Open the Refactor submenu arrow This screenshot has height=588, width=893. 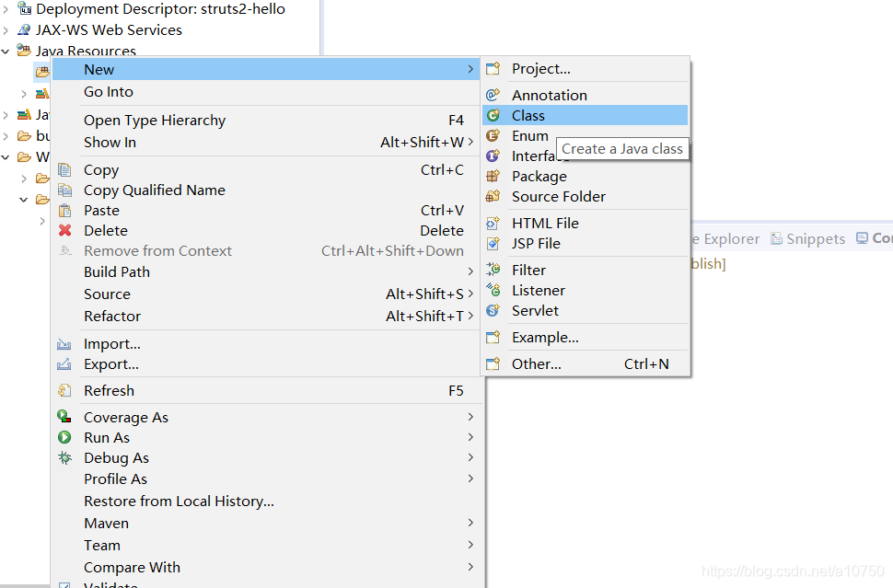[x=470, y=316]
